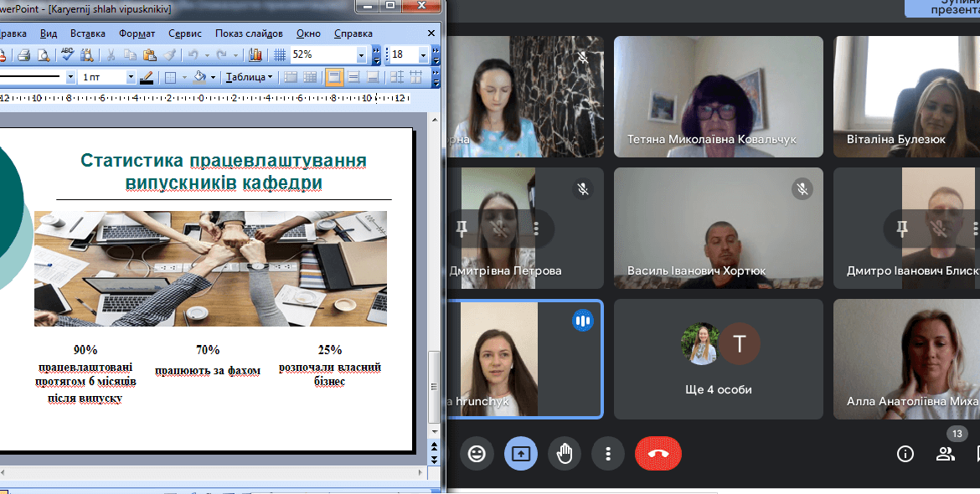Viewport: 980px width, 494px height.
Task: Open more options three-dot menu in Meet
Action: point(608,454)
